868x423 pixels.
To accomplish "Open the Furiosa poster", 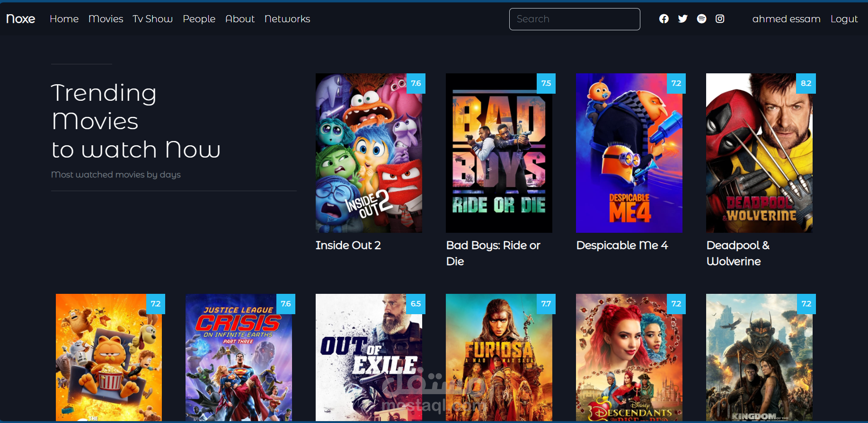I will (x=499, y=357).
